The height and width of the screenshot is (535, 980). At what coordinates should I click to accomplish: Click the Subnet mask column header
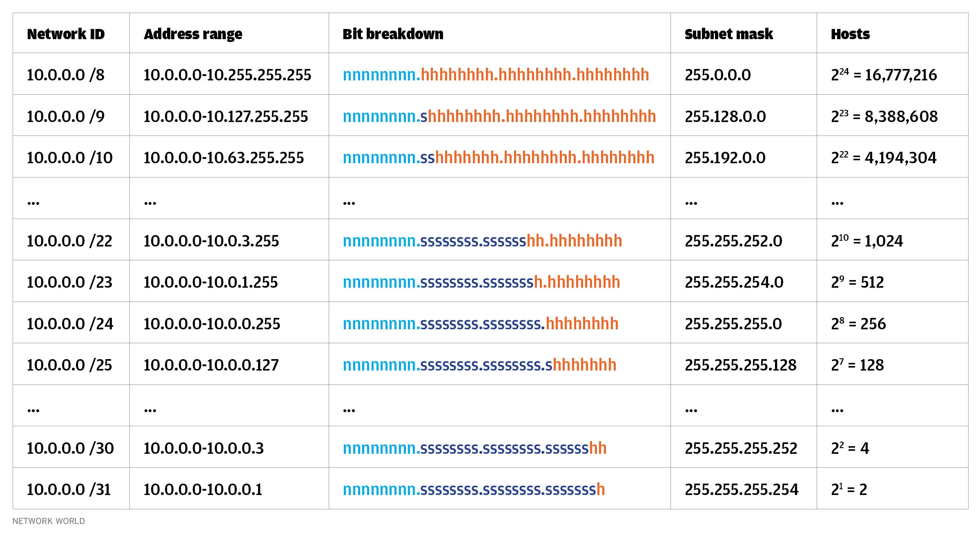pyautogui.click(x=728, y=34)
